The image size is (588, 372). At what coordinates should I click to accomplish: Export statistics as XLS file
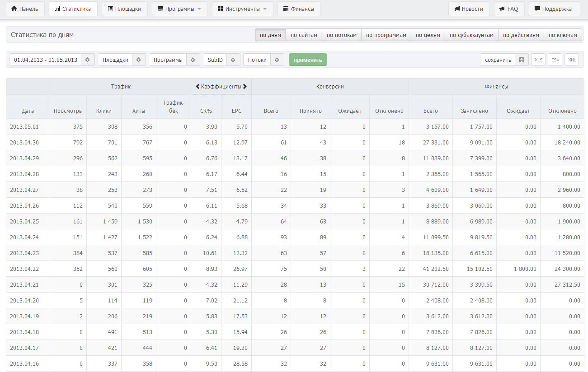pos(538,60)
